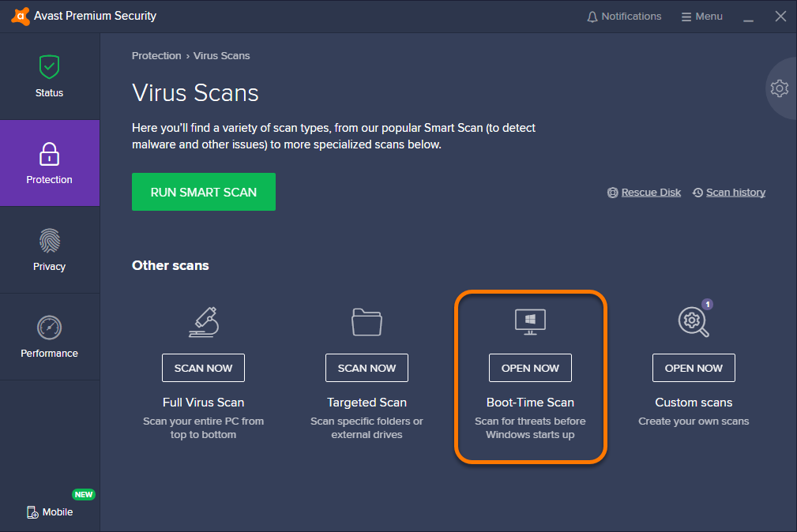Click the Boot-Time Scan monitor icon
The height and width of the screenshot is (532, 797).
point(530,321)
